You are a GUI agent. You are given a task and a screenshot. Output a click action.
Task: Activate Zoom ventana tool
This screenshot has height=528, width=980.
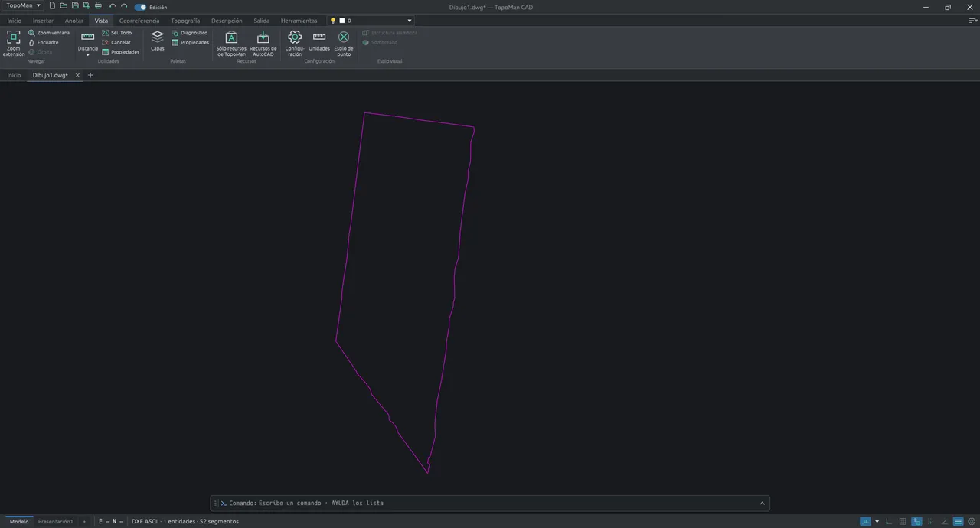click(49, 33)
